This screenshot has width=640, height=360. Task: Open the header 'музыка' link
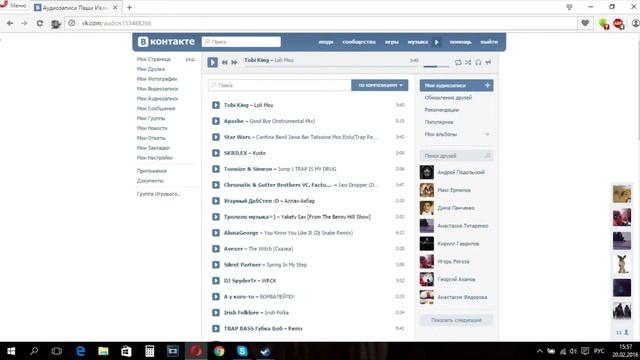[418, 42]
